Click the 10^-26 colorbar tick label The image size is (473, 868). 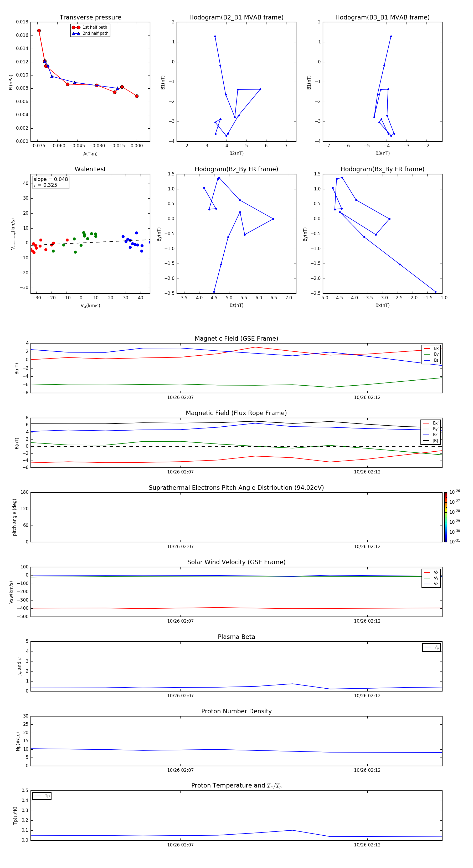tap(455, 492)
